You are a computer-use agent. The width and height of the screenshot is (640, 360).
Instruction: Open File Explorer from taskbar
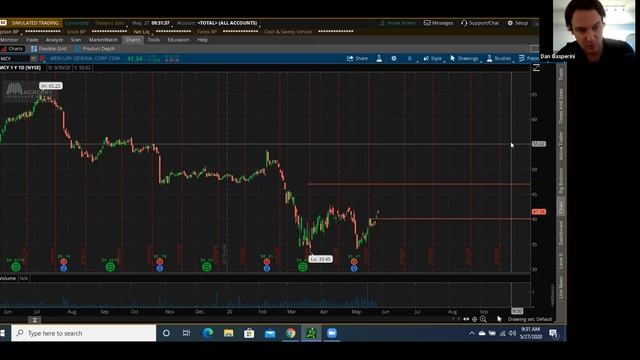(229, 333)
